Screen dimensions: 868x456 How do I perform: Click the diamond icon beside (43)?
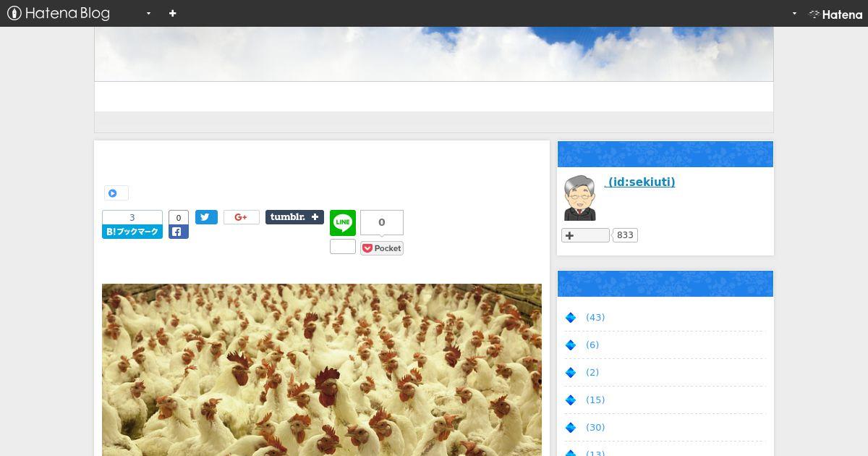coord(570,318)
